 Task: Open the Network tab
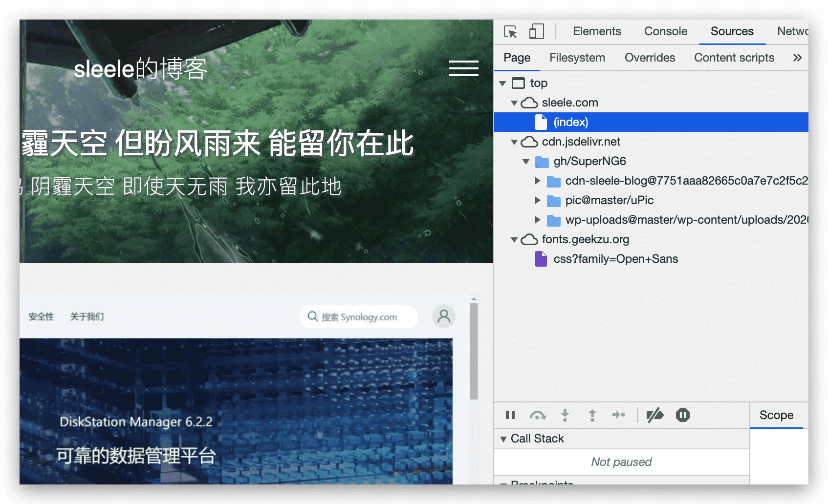pyautogui.click(x=793, y=31)
